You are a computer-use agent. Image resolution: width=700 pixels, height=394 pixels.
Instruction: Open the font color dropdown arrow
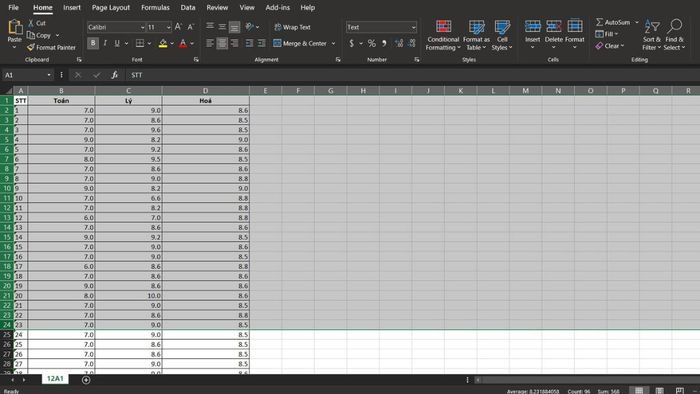click(x=192, y=44)
